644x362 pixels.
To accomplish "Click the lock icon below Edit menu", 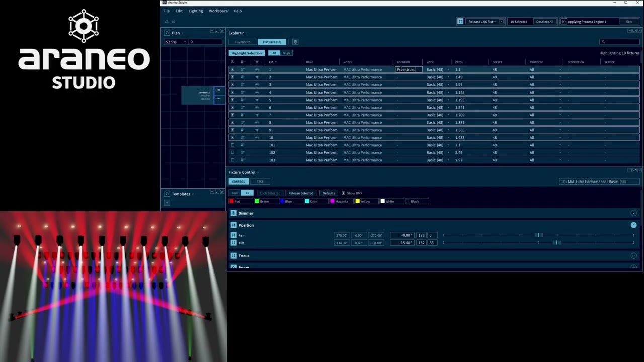I will tap(174, 21).
